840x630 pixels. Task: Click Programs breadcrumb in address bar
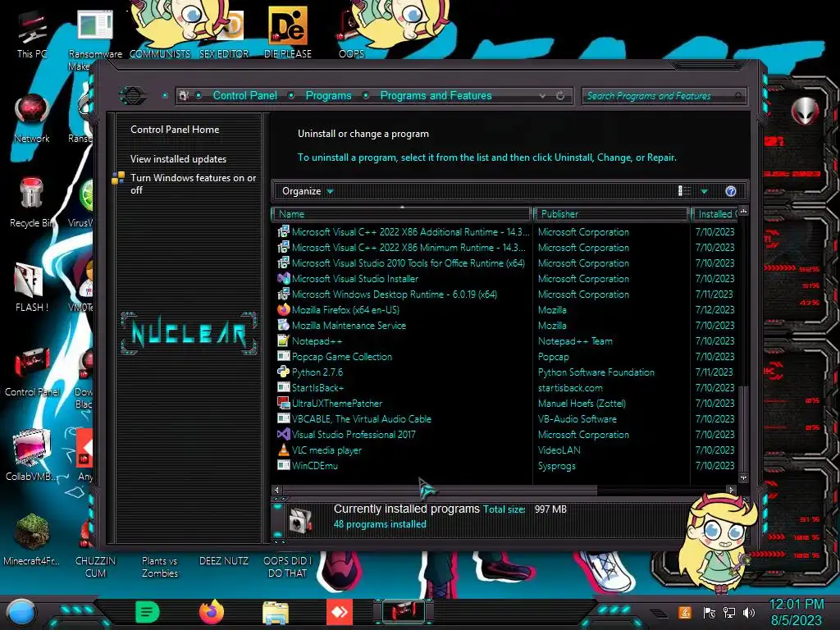tap(328, 95)
